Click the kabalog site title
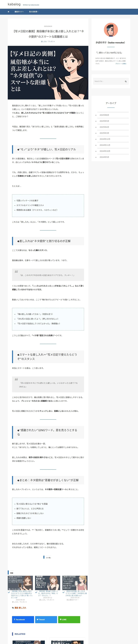This screenshot has height=644, width=138. [14, 4]
